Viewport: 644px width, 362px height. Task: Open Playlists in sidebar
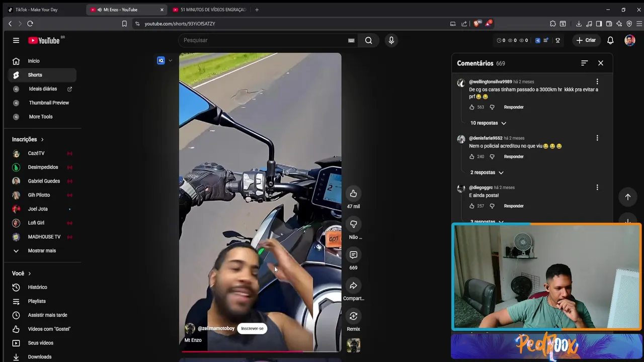[42, 301]
